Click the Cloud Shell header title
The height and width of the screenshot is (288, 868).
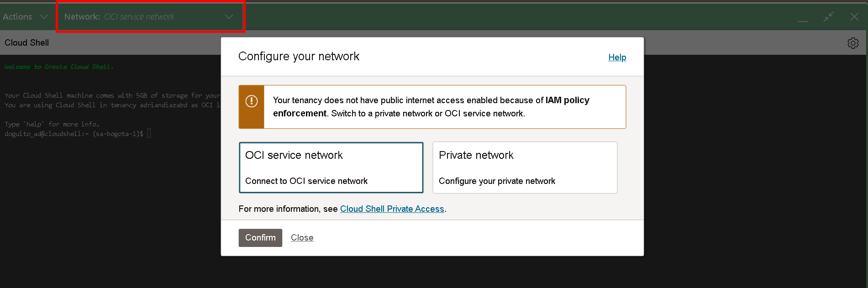click(x=26, y=43)
